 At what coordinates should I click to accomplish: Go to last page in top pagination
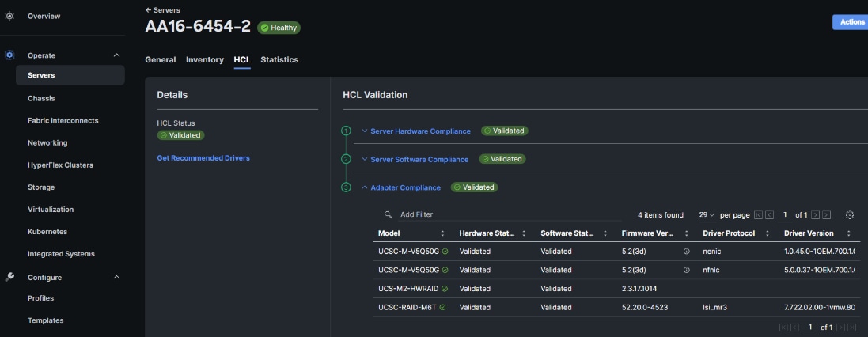coord(826,214)
